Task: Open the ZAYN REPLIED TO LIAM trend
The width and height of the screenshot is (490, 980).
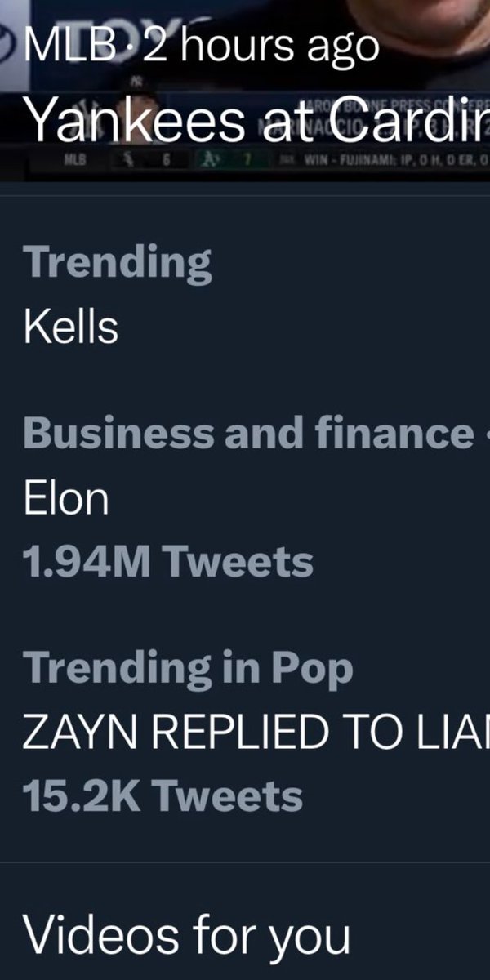Action: coord(256,733)
